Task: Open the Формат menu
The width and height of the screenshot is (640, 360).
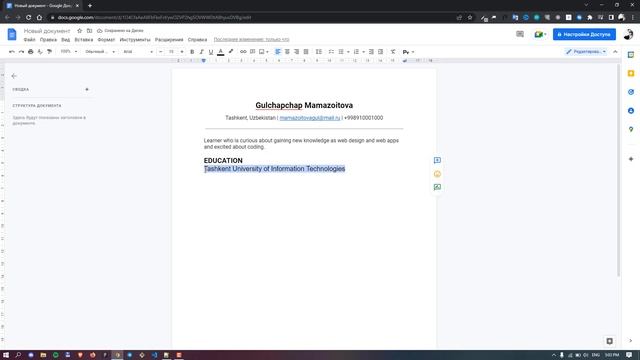Action: 106,40
